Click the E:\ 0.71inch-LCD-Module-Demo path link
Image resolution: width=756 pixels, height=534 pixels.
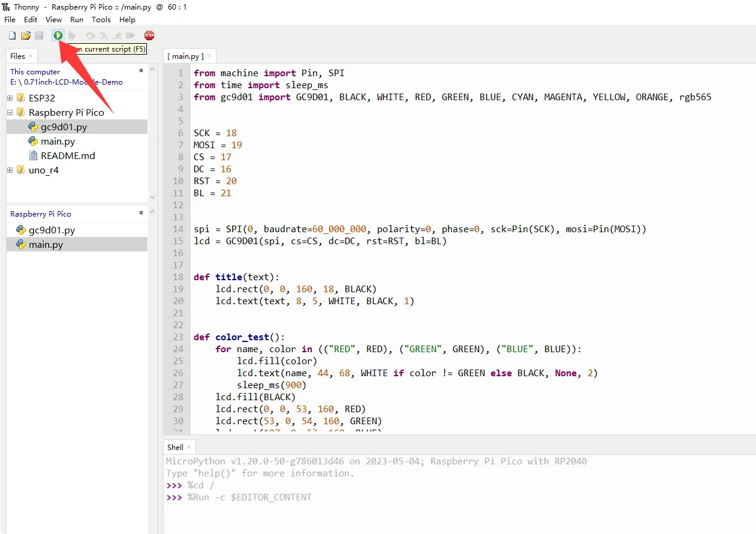pos(66,82)
